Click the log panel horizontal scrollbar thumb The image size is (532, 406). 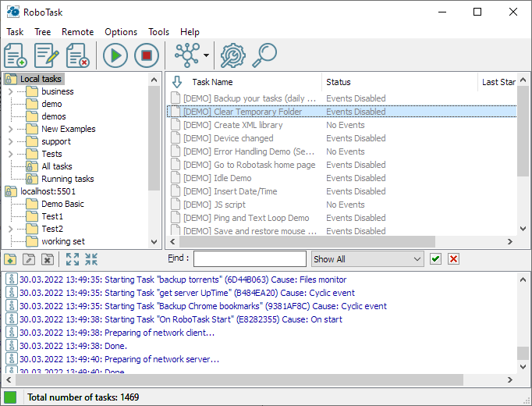click(239, 380)
